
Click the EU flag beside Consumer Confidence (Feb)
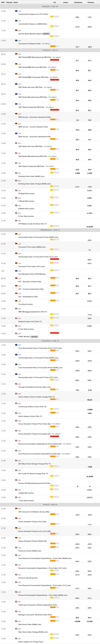(16, 40)
